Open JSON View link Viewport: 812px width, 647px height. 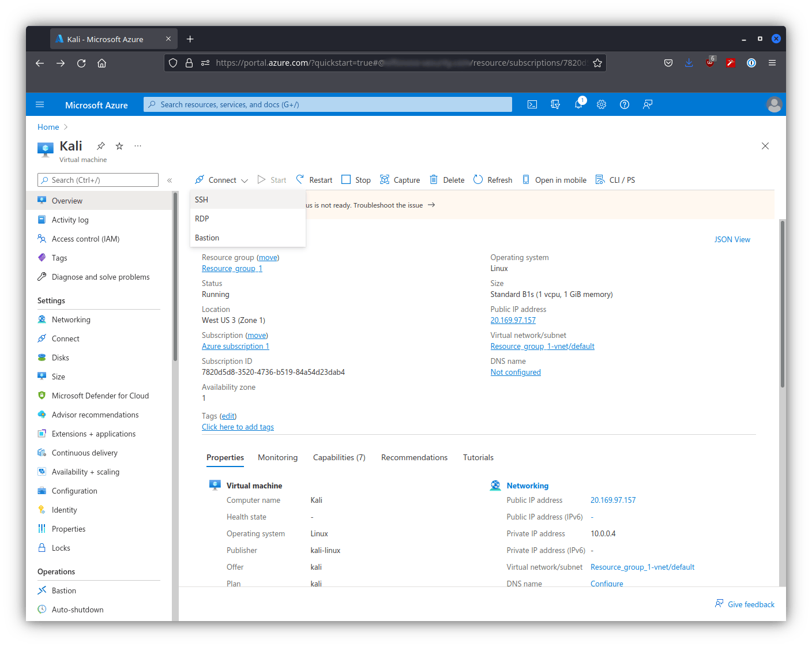pyautogui.click(x=732, y=239)
